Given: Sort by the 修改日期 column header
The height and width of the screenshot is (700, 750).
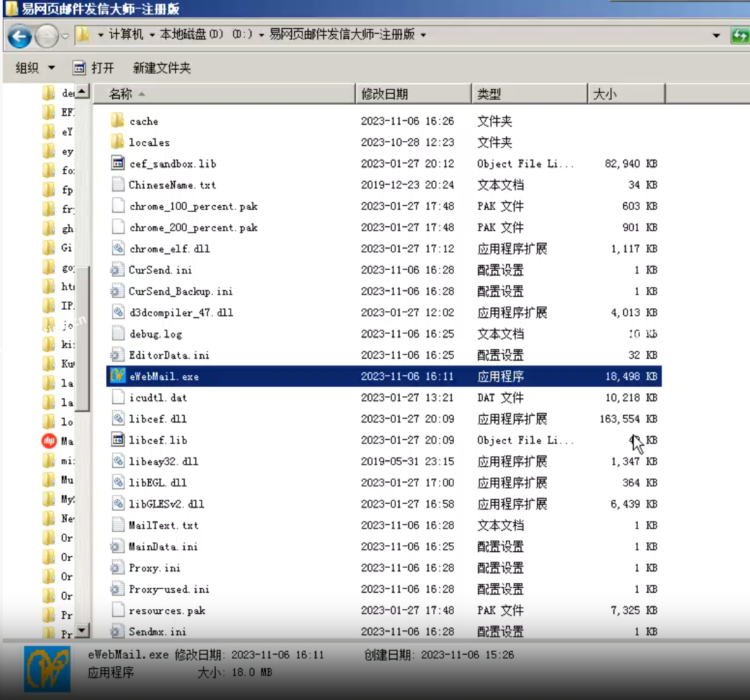Looking at the screenshot, I should pyautogui.click(x=413, y=94).
